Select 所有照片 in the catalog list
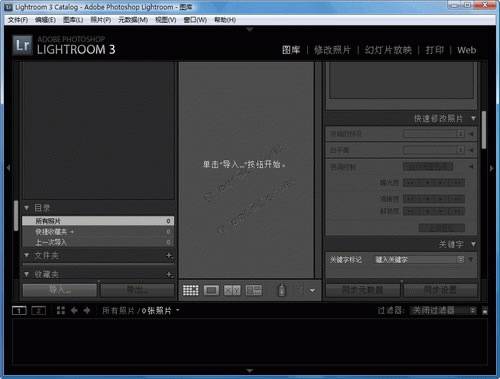 coord(98,221)
